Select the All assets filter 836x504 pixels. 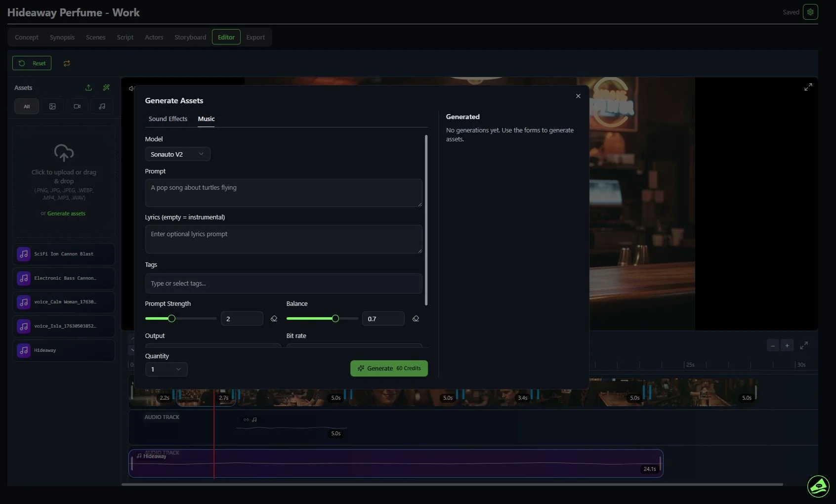(27, 106)
